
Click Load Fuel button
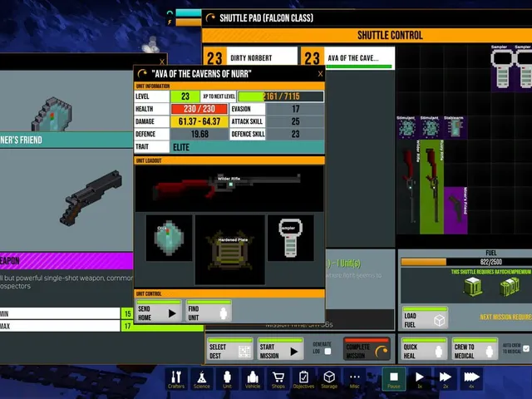click(x=425, y=318)
